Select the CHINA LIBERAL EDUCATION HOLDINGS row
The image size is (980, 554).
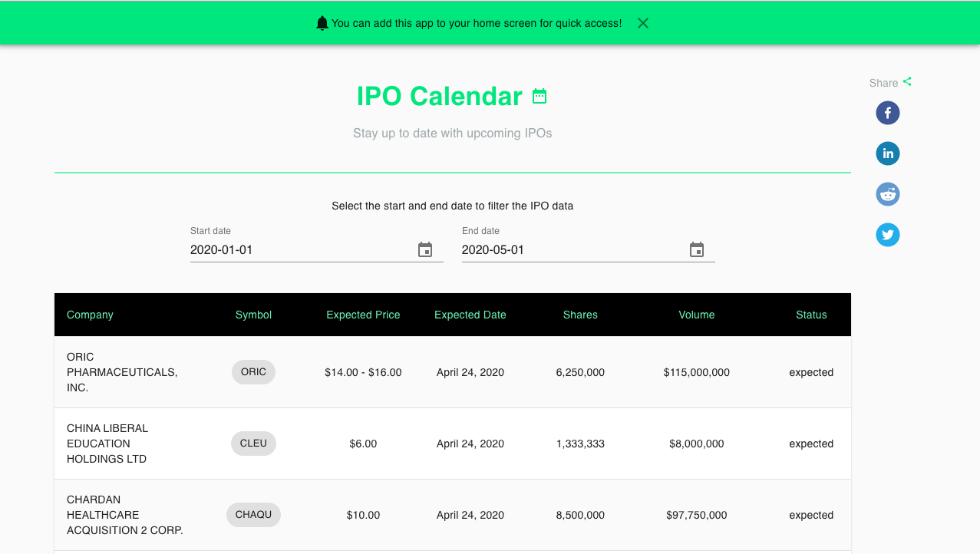click(452, 444)
